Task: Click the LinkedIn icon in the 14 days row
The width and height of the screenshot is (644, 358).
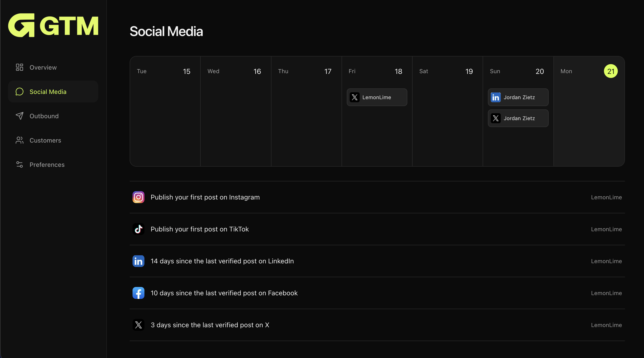Action: coord(138,261)
